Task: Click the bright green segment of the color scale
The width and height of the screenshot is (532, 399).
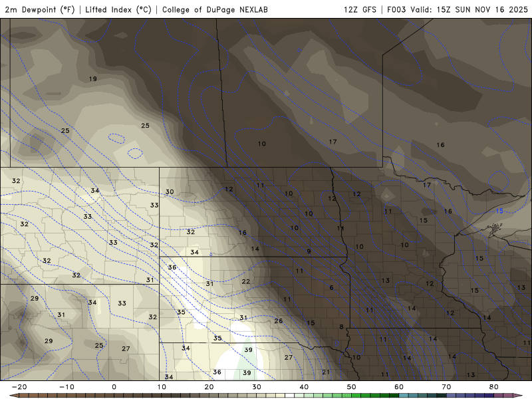Action: (x=356, y=395)
